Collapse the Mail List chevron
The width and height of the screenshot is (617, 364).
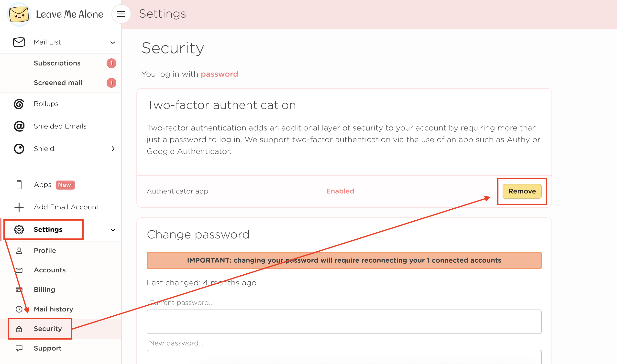[113, 43]
